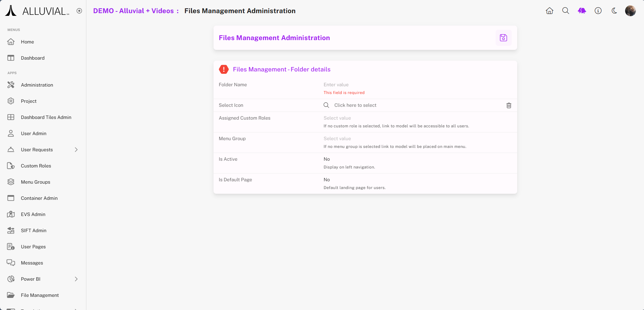Open the info icon in top bar
Screen dimensions: 644x310
(598, 11)
